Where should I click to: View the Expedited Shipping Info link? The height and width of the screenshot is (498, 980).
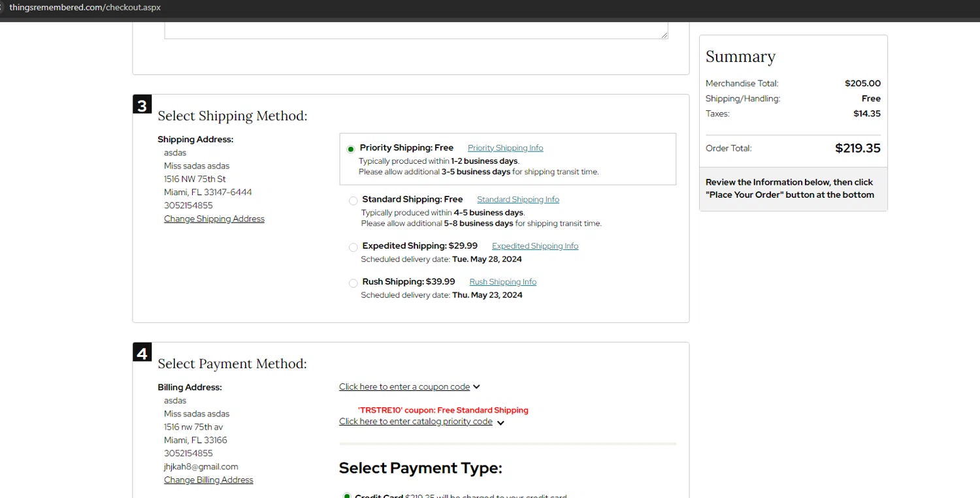pyautogui.click(x=534, y=246)
